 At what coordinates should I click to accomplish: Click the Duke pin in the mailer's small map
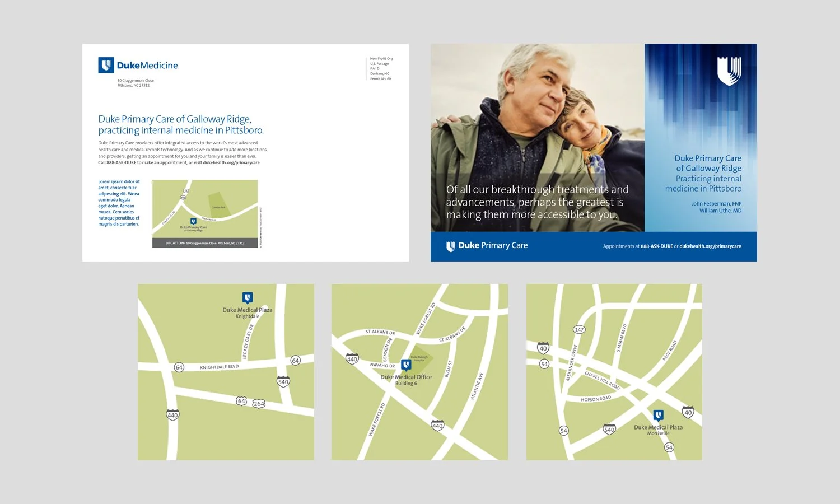click(x=193, y=222)
